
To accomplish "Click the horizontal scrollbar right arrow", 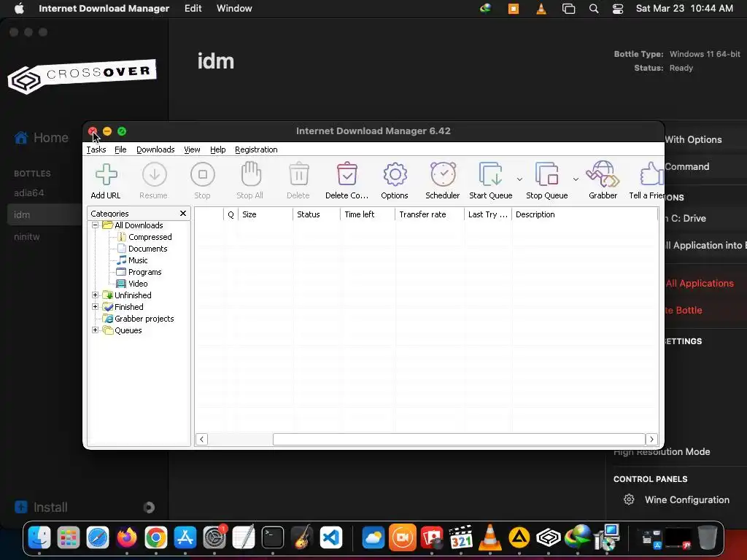I will (651, 439).
